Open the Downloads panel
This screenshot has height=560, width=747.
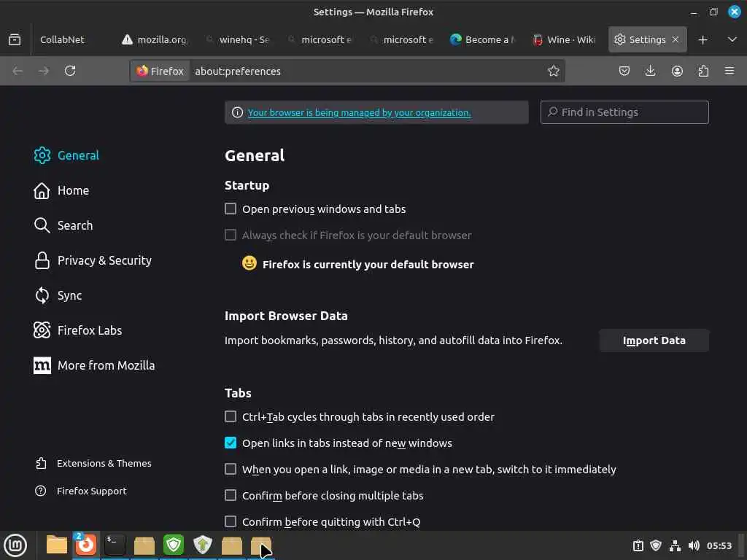pyautogui.click(x=650, y=71)
